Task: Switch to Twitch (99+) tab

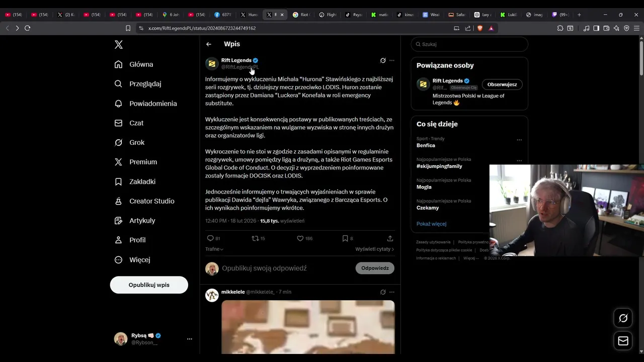Action: [560, 15]
